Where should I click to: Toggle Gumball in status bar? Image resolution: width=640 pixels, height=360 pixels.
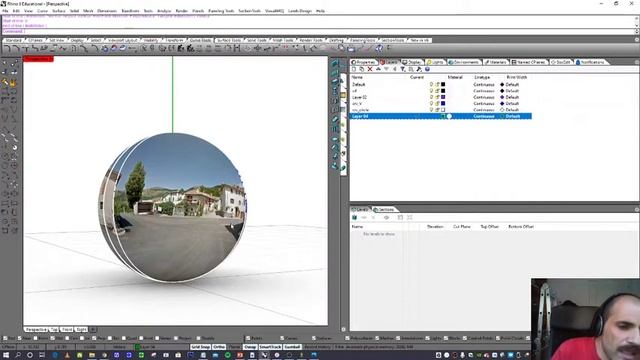(x=292, y=347)
